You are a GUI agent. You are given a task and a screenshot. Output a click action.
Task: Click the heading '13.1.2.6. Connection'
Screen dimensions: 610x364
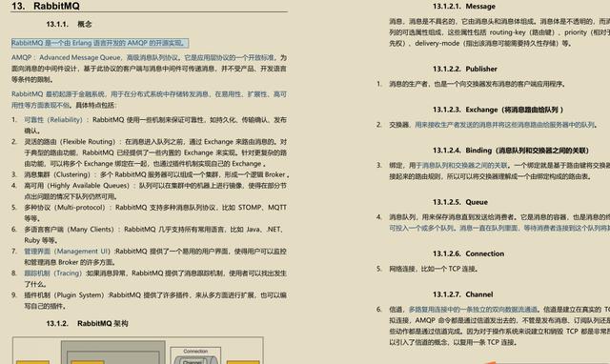pos(468,253)
